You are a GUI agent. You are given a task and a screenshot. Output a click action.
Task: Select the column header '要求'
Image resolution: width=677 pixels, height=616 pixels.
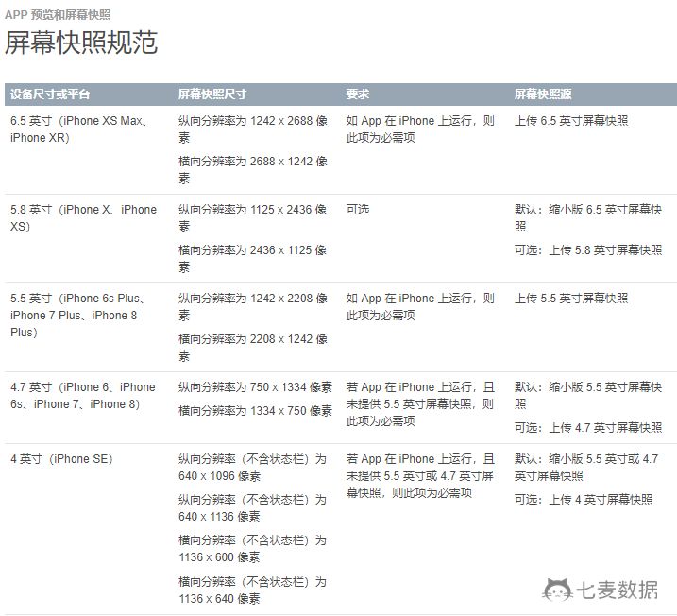pos(358,94)
